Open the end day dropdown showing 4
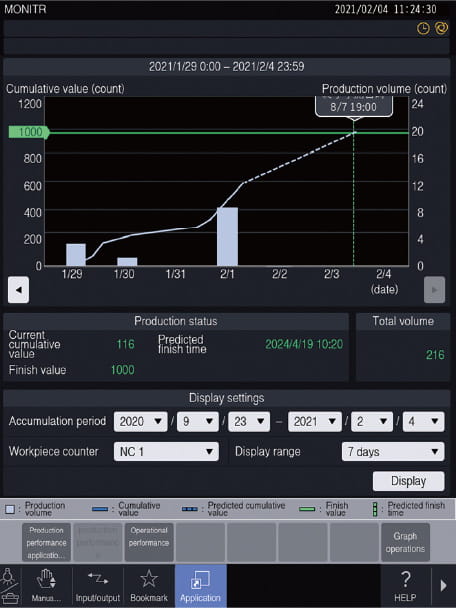 (x=423, y=421)
